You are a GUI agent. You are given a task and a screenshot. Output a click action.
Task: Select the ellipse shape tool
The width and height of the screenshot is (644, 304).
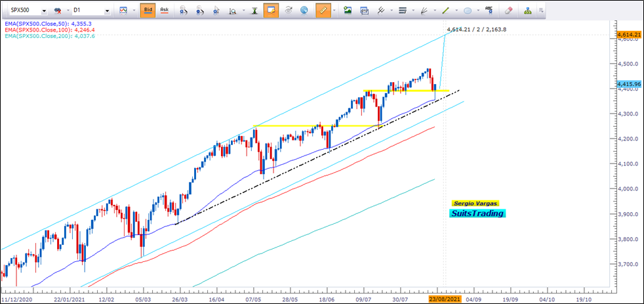[466, 11]
